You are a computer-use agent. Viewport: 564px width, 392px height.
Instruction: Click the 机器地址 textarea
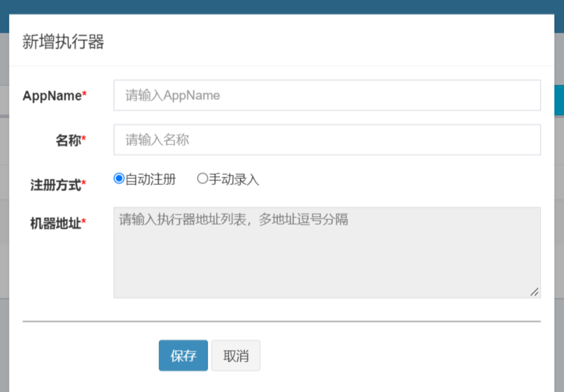pyautogui.click(x=327, y=252)
